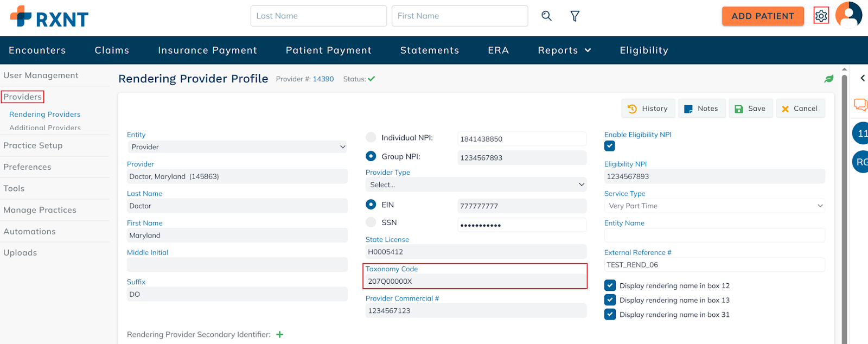
Task: Click the user avatar icon
Action: pos(848,15)
